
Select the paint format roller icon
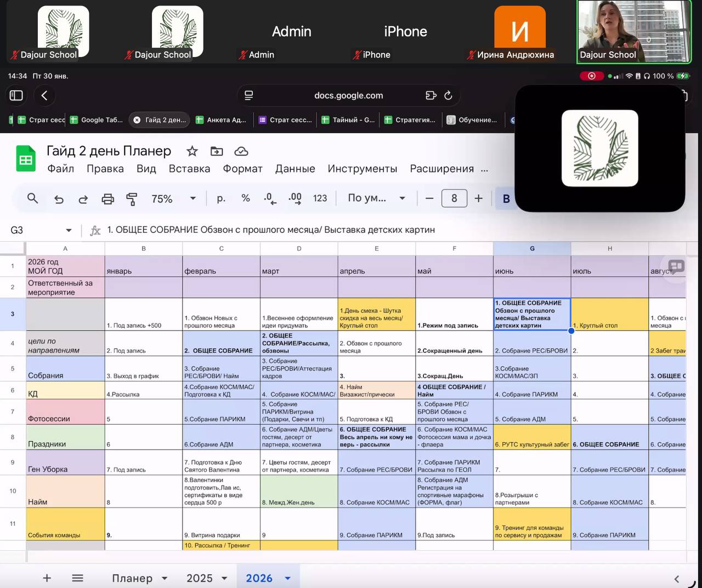[x=132, y=198]
